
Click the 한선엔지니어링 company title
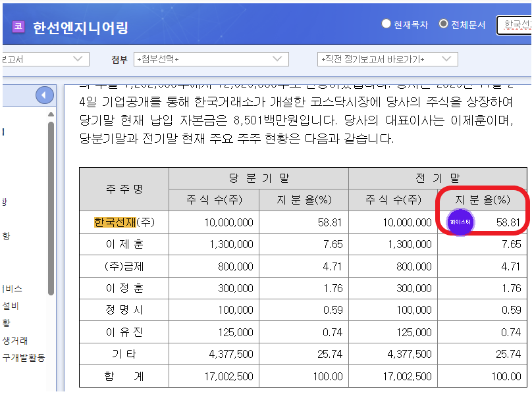coord(80,28)
